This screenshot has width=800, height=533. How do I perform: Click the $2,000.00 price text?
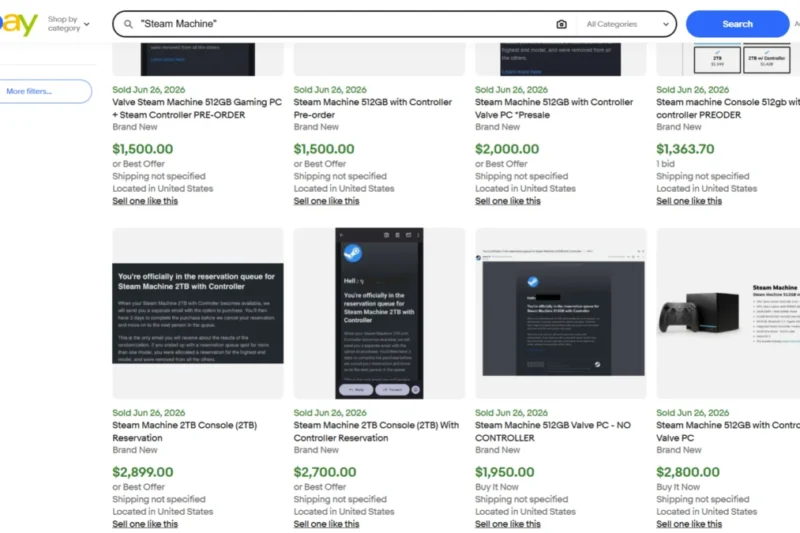[507, 149]
